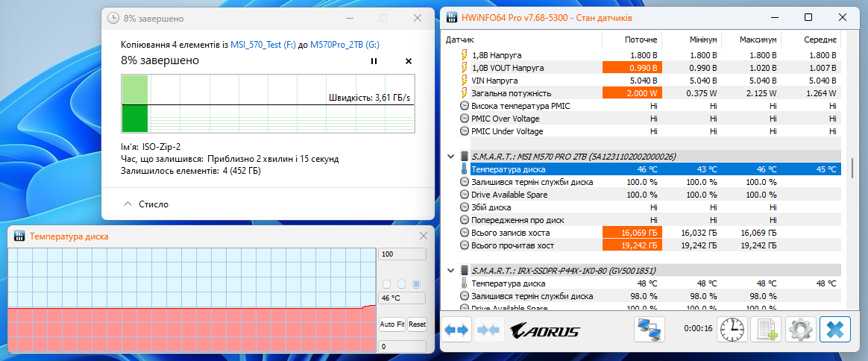Select the dark blue color checkbox in graph
Image resolution: width=868 pixels, height=361 pixels.
417,284
